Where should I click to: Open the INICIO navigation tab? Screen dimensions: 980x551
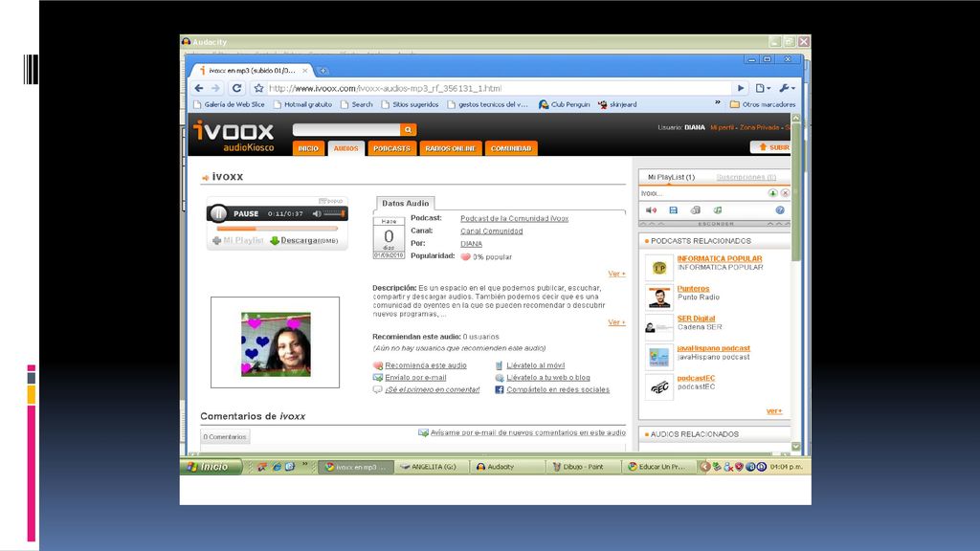pos(308,148)
